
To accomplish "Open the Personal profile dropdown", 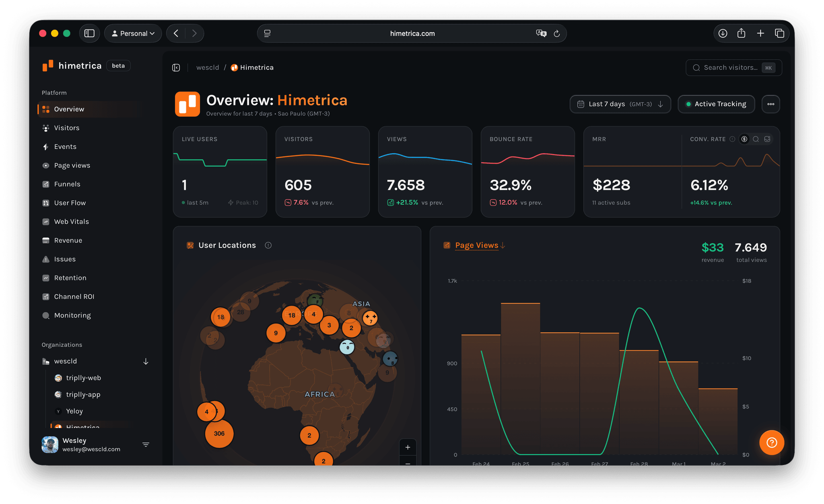I will click(x=133, y=33).
